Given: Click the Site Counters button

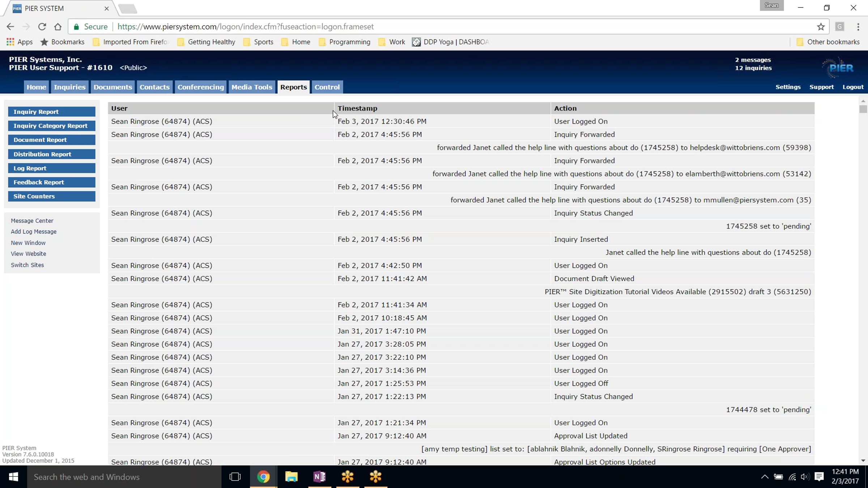Looking at the screenshot, I should coord(52,196).
